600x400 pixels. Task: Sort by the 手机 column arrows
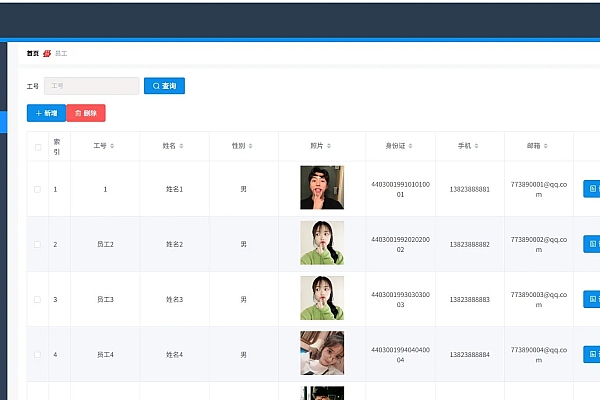tap(476, 146)
